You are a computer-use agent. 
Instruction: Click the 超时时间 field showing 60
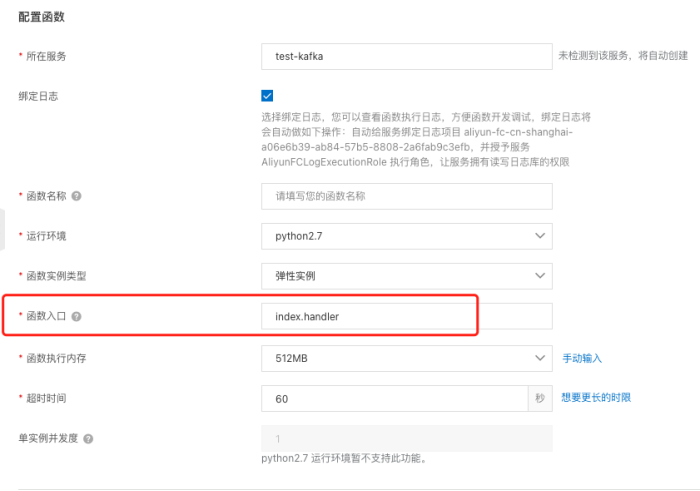394,398
